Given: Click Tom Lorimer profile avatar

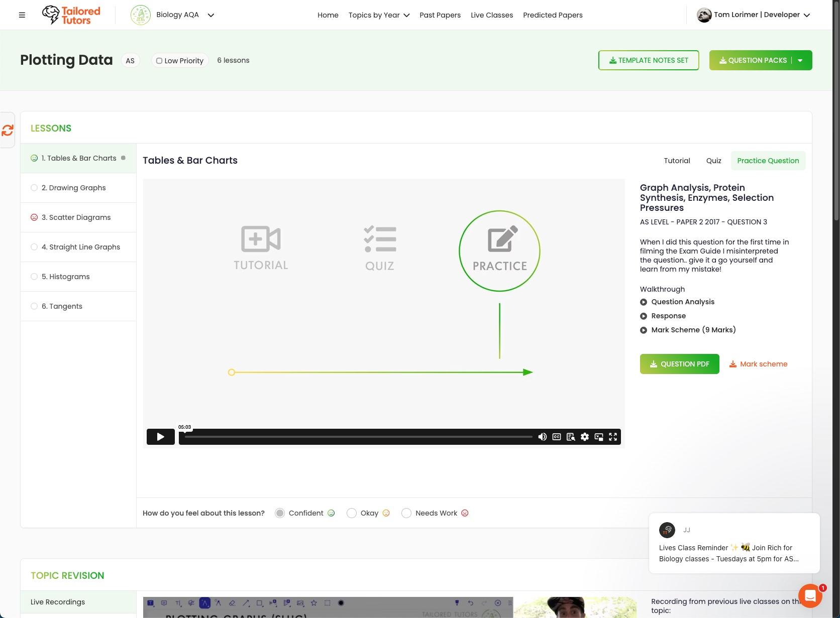Looking at the screenshot, I should click(x=704, y=15).
